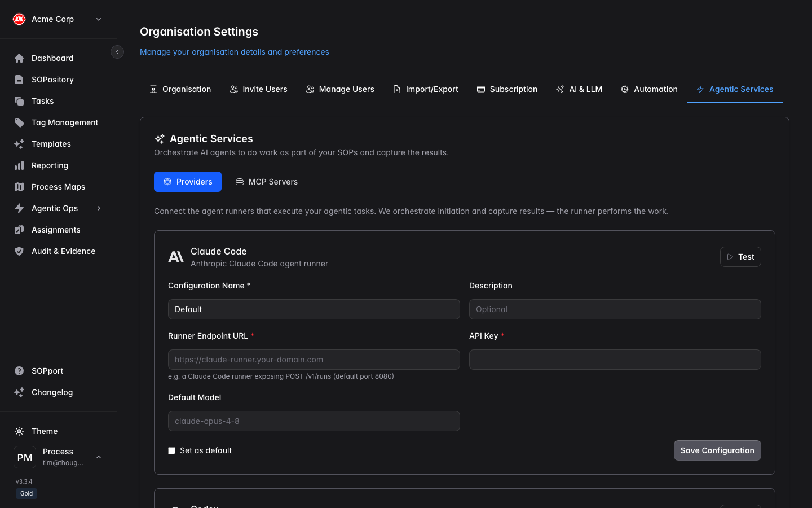The width and height of the screenshot is (812, 508).
Task: Expand the Process user menu chevron
Action: pos(99,457)
